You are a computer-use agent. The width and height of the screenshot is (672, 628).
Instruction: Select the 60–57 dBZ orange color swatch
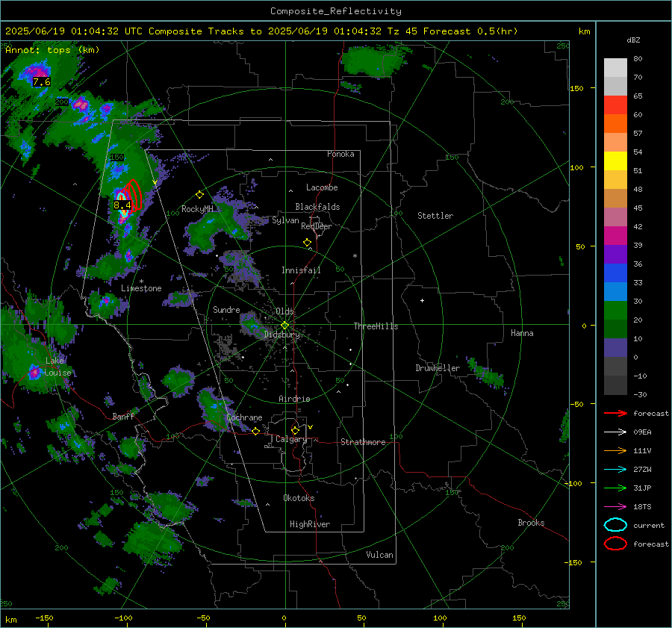[x=615, y=124]
